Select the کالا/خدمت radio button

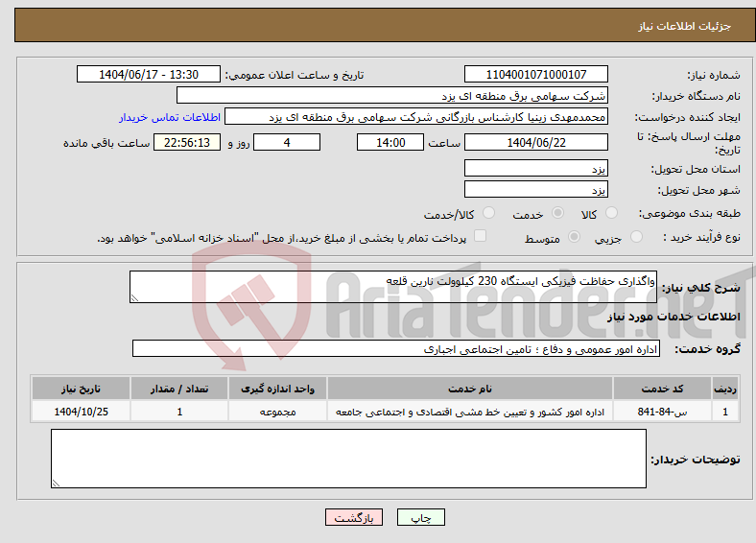click(x=489, y=213)
